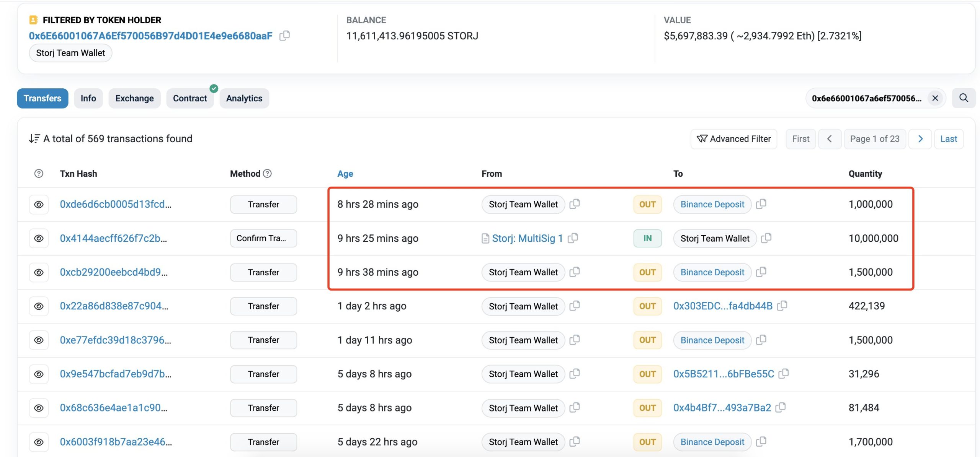Copy address 0x303EDC...fa4db44B

(782, 306)
